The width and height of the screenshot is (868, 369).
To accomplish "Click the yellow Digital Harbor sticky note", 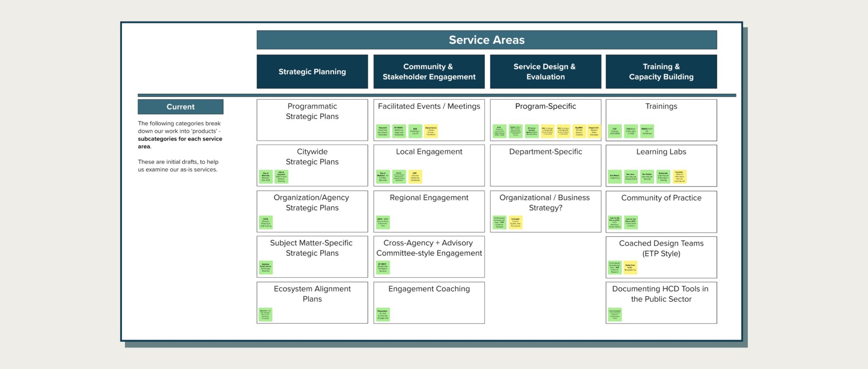I will pos(431,131).
